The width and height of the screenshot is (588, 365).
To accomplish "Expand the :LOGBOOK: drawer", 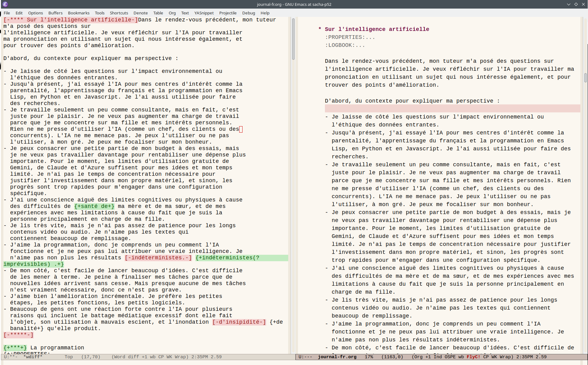I will 345,45.
